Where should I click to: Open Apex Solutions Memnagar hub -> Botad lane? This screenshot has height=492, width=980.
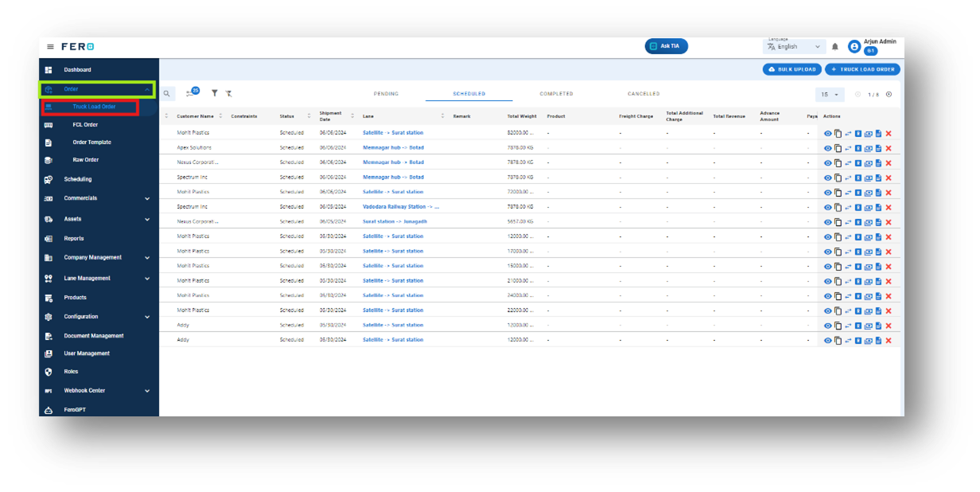coord(393,148)
